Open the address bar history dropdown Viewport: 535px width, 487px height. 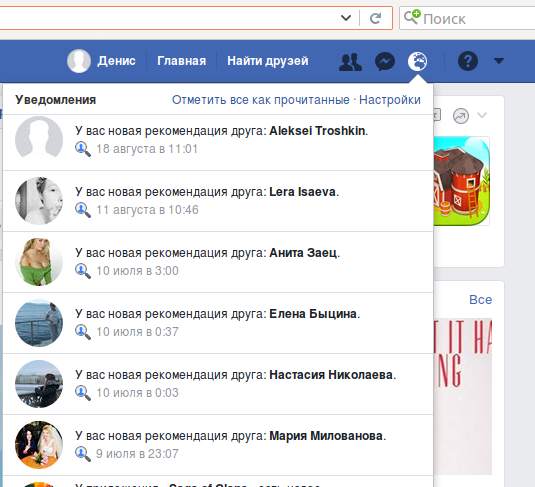pos(346,18)
